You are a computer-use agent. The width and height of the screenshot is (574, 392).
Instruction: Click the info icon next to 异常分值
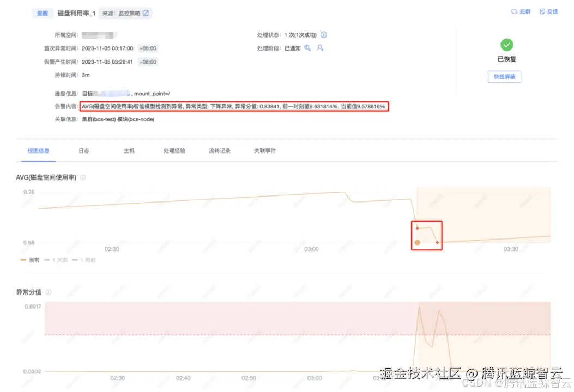pos(49,292)
